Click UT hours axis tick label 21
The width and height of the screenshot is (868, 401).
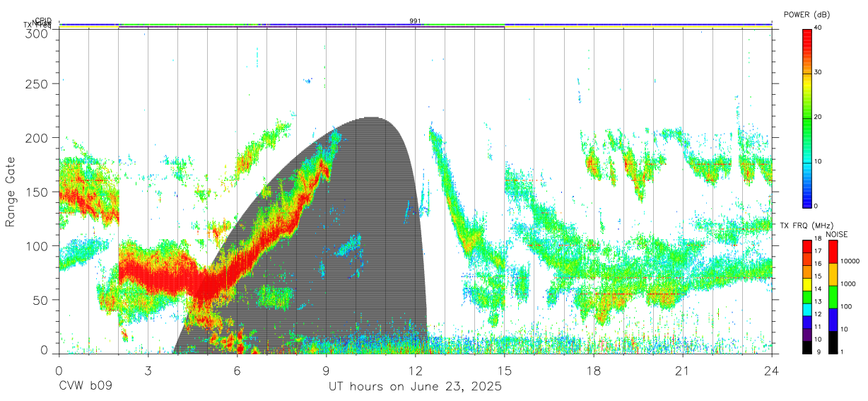click(682, 370)
